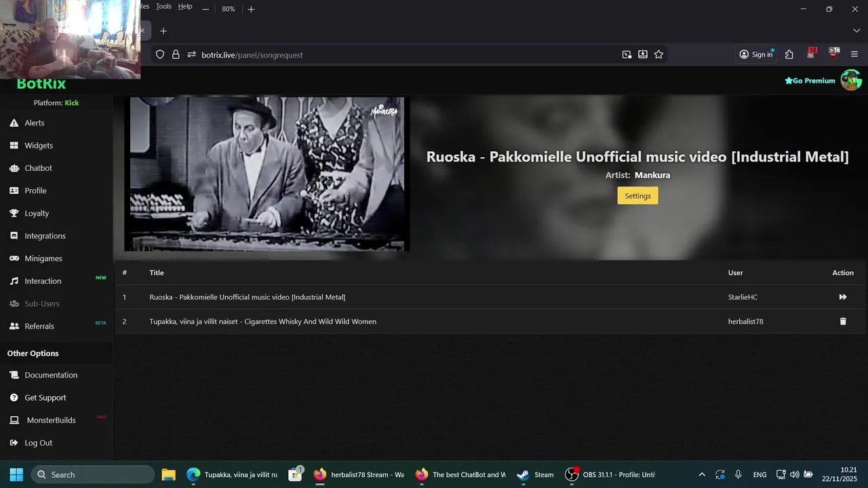Open the user avatar in top right
This screenshot has height=488, width=868.
point(851,80)
